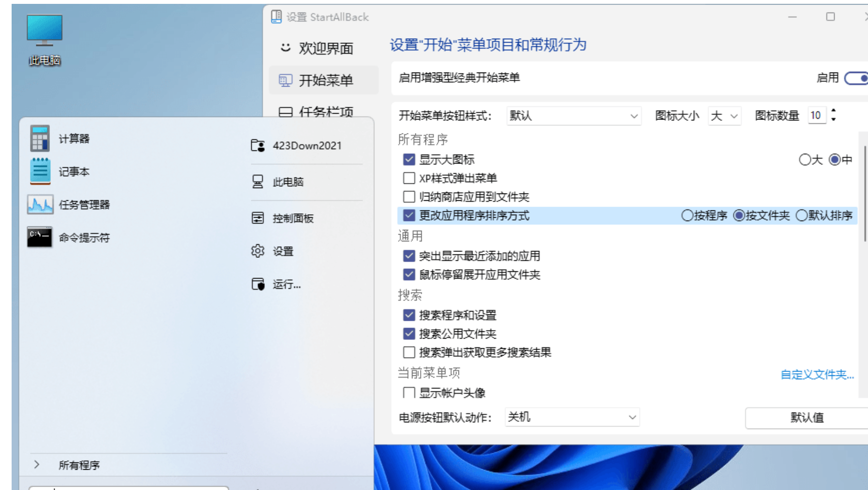This screenshot has width=868, height=490.
Task: Switch to 开始菜单 sidebar tab
Action: click(323, 80)
